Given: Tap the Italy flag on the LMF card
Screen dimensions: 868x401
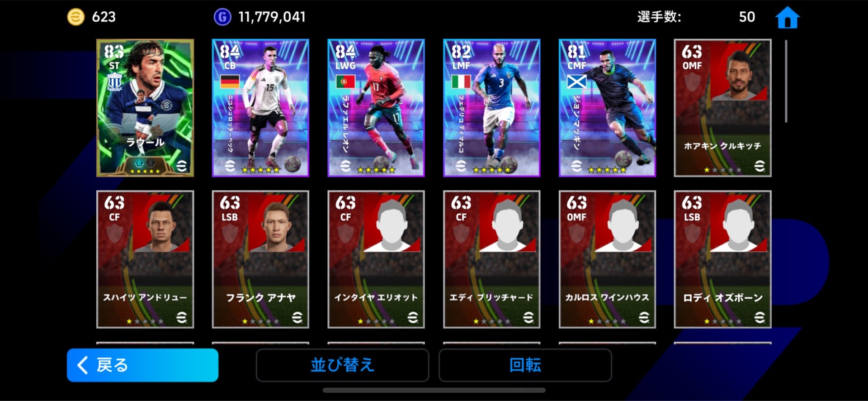Looking at the screenshot, I should point(461,82).
